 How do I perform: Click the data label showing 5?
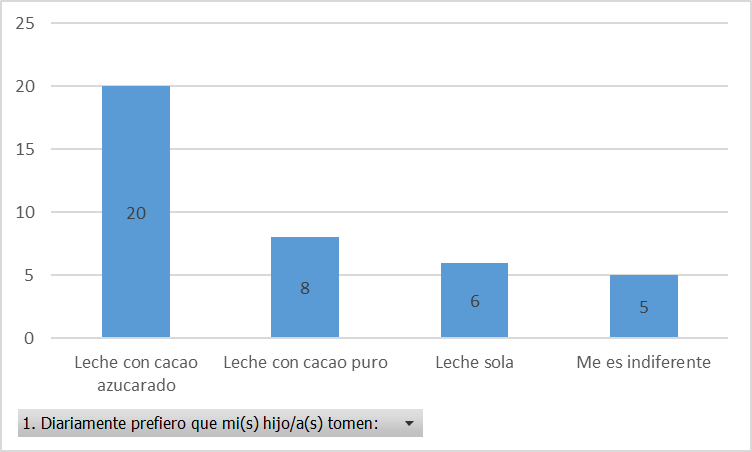pos(644,307)
